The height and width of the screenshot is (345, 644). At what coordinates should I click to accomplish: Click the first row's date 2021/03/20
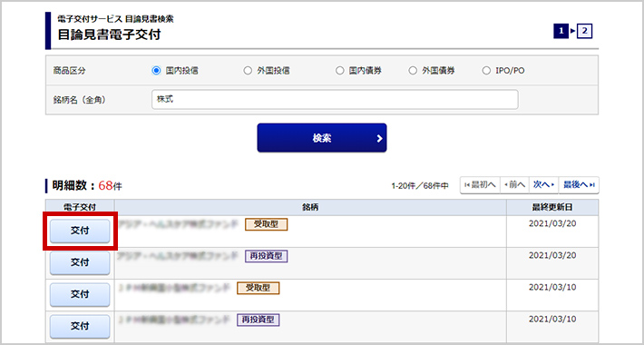coord(552,223)
